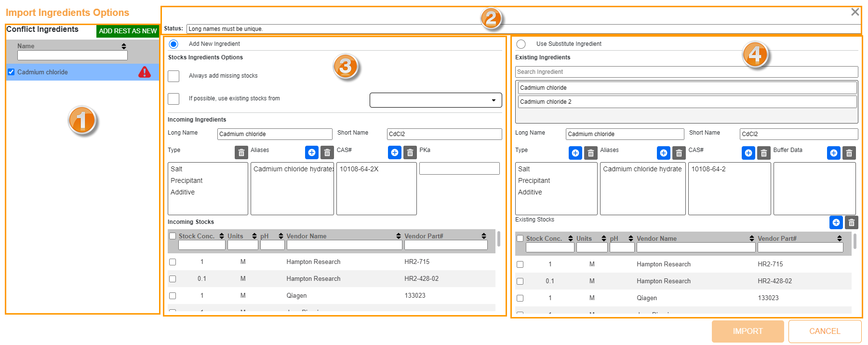Click the IMPORT button
The width and height of the screenshot is (868, 345).
pos(748,331)
